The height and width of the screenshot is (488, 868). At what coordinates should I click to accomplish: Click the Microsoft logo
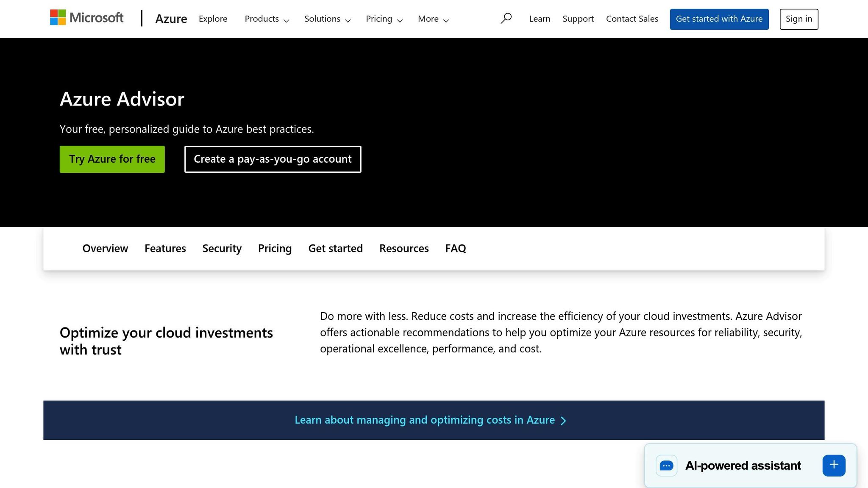[x=86, y=18]
